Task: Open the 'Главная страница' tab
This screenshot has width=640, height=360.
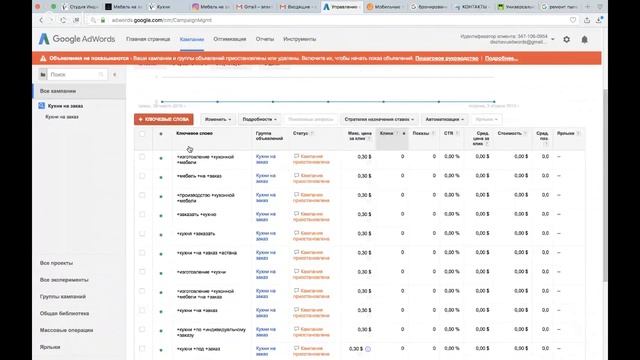Action: pyautogui.click(x=148, y=39)
